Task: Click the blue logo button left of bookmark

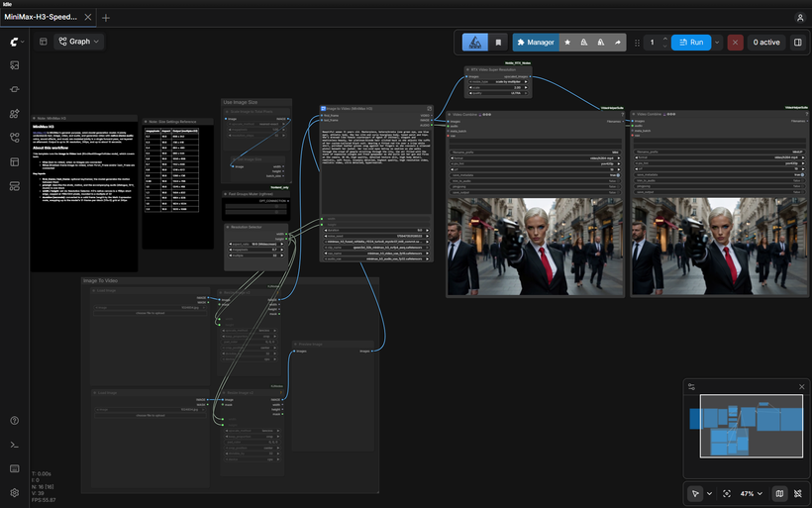Action: (x=475, y=43)
